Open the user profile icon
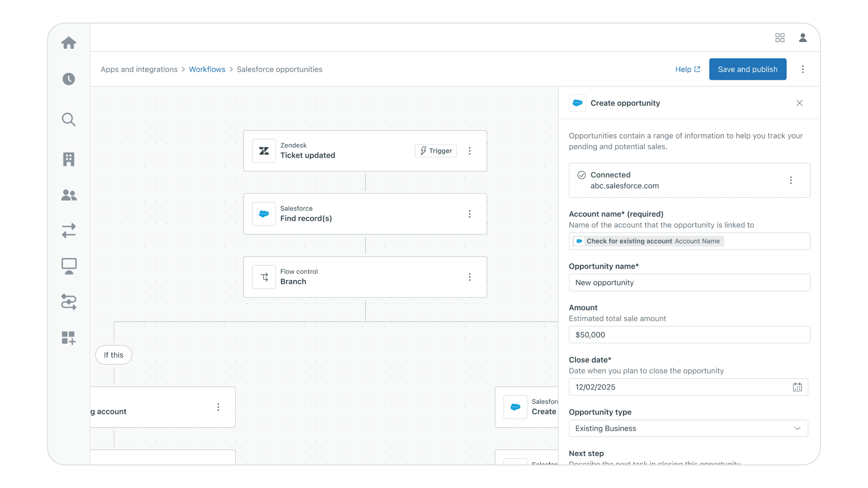The image size is (868, 488). (803, 38)
